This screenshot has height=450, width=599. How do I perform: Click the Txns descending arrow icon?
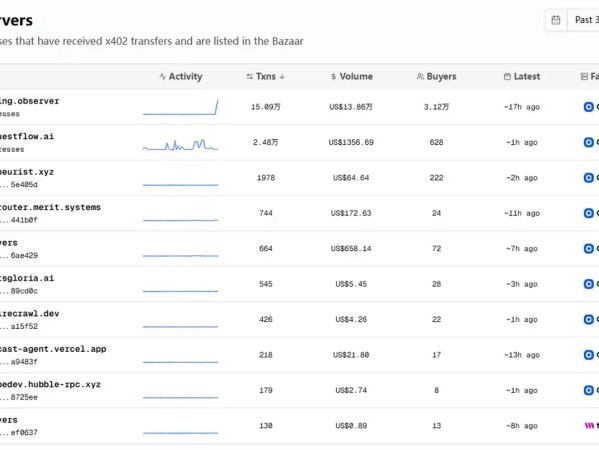pos(282,77)
